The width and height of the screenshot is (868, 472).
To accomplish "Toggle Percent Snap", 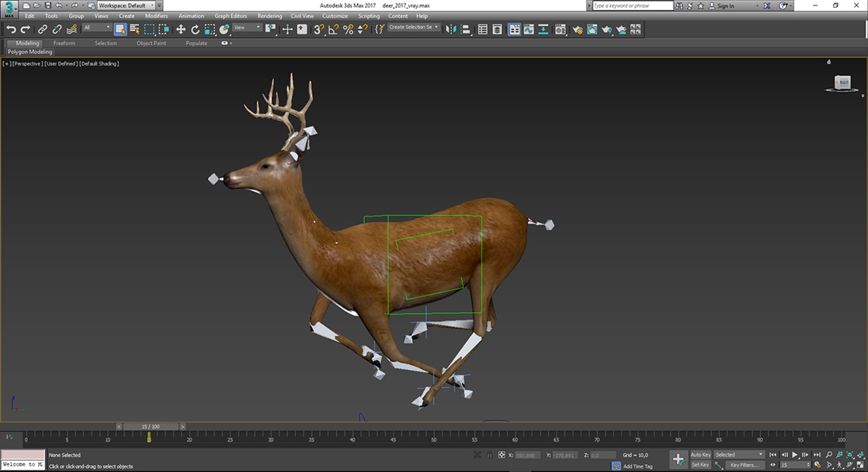I will click(x=348, y=29).
